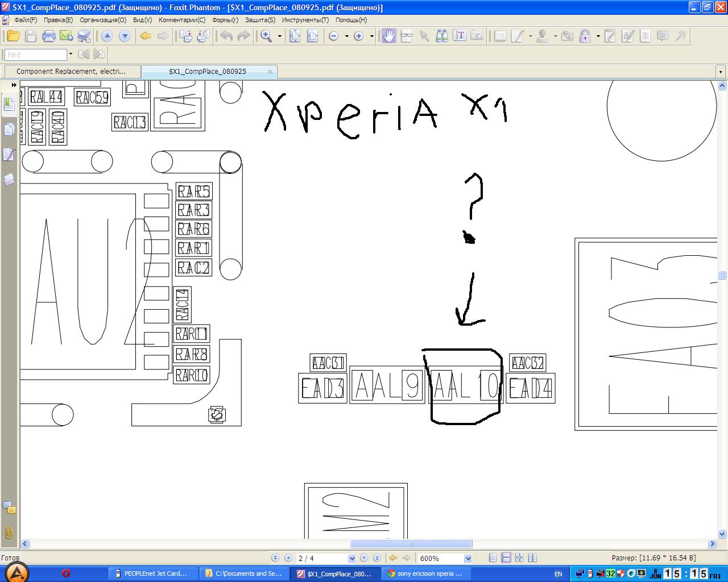728x582 pixels.
Task: Jump to last page in status bar
Action: (x=377, y=558)
